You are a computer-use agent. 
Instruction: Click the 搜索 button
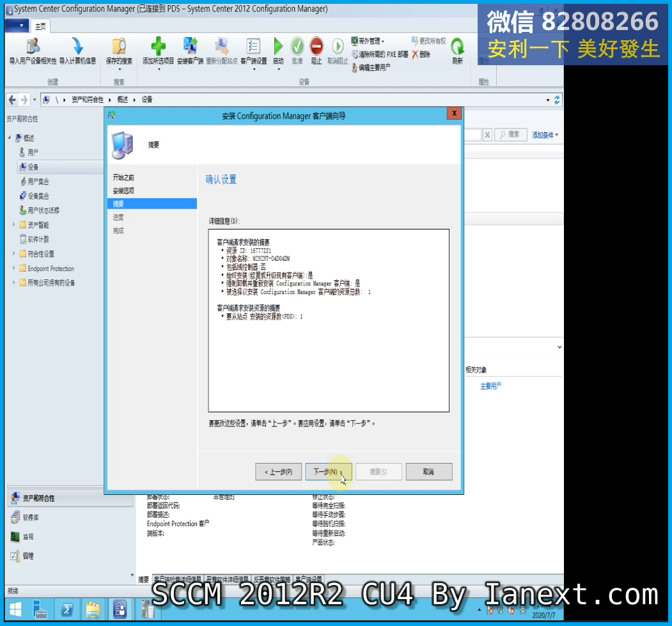(x=510, y=135)
